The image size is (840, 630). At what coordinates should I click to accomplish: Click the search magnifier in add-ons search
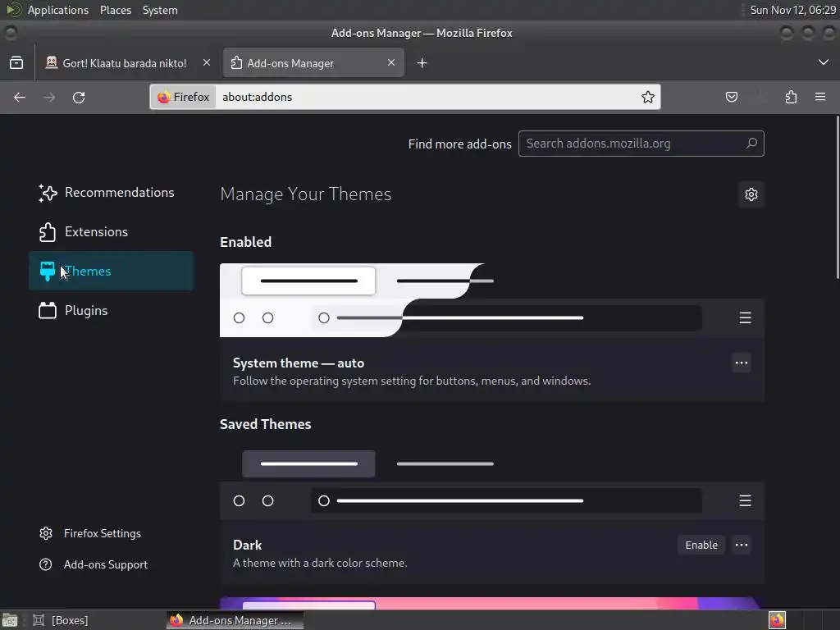click(751, 143)
